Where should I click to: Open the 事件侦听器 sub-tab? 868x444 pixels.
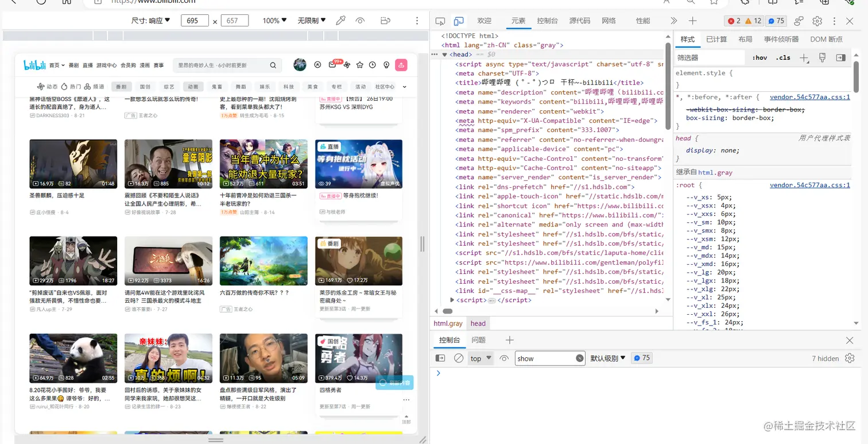tap(781, 39)
